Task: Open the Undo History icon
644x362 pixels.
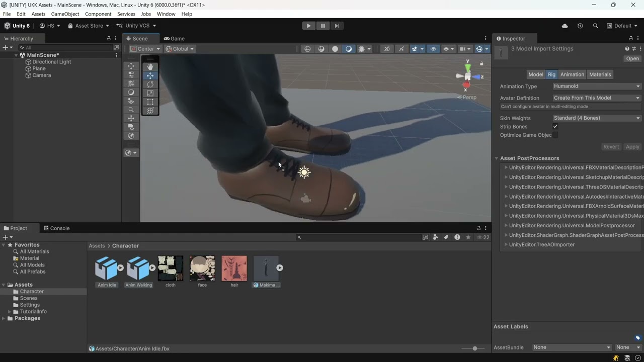Action: coord(580,26)
